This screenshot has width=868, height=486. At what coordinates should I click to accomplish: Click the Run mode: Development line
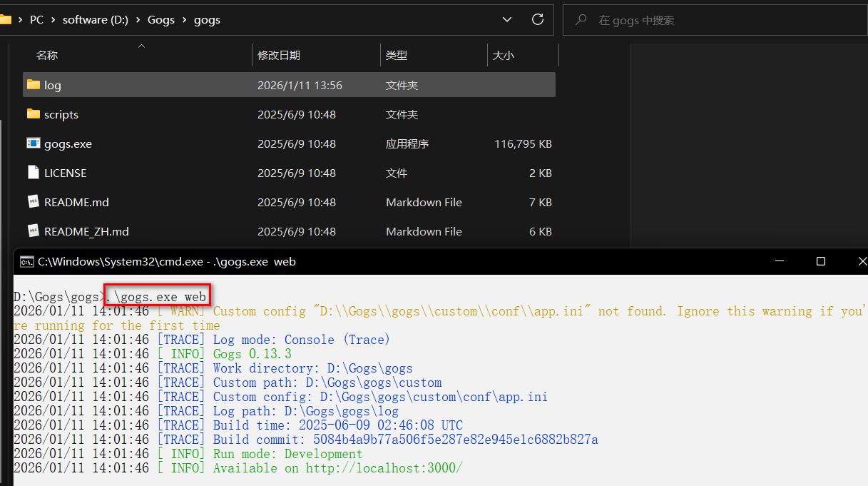(188, 454)
